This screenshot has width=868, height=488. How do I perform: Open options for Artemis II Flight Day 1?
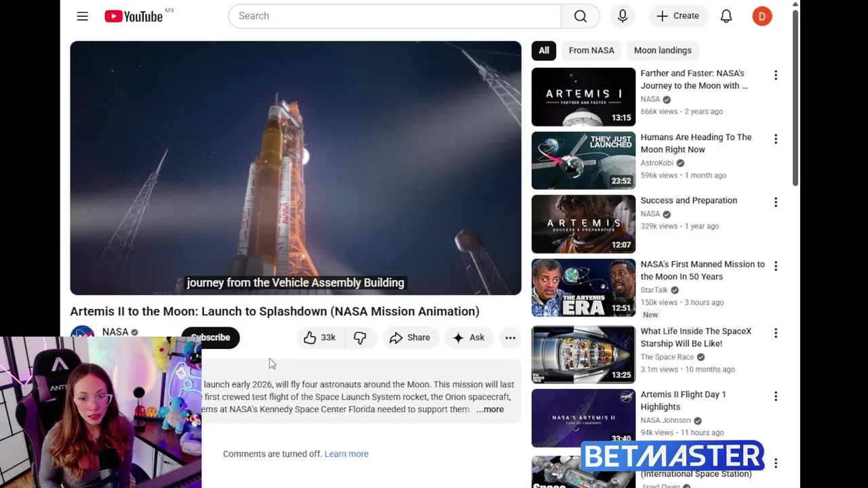[776, 396]
